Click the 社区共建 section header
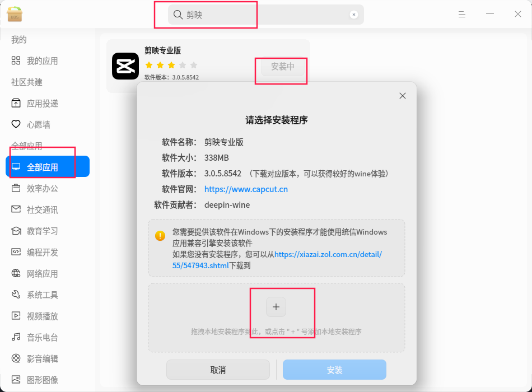The height and width of the screenshot is (392, 532). (27, 82)
